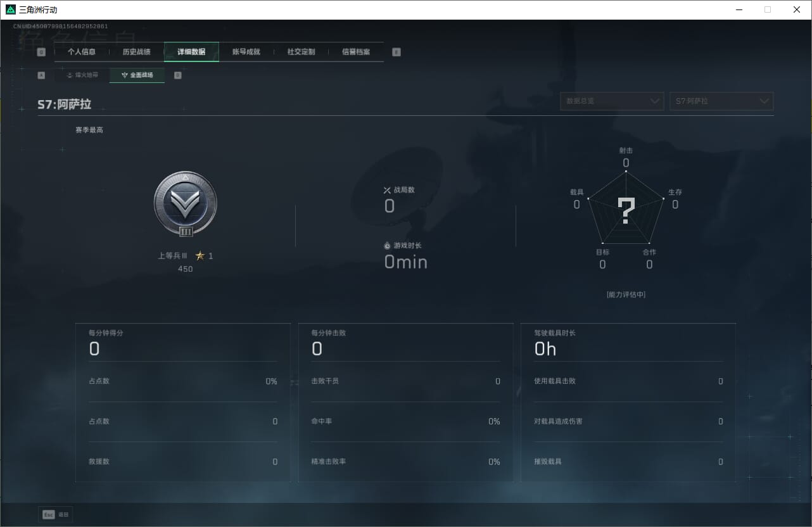The image size is (812, 527).
Task: Click the 450 rank points value
Action: point(186,269)
